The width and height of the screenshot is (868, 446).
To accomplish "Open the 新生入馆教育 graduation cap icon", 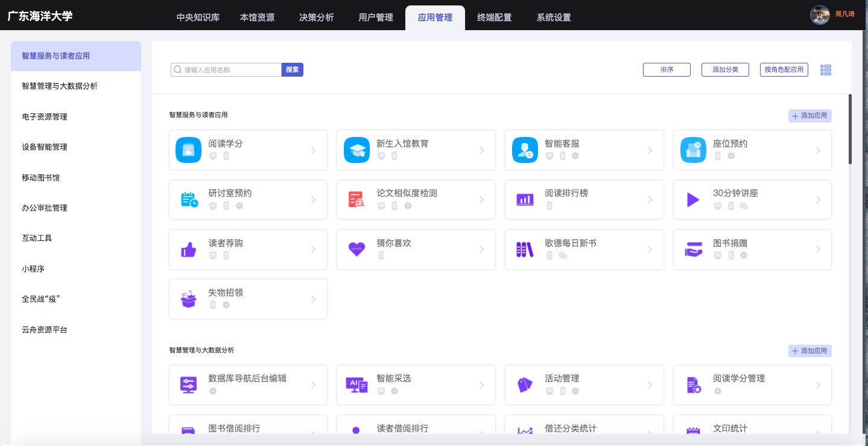I will (356, 150).
